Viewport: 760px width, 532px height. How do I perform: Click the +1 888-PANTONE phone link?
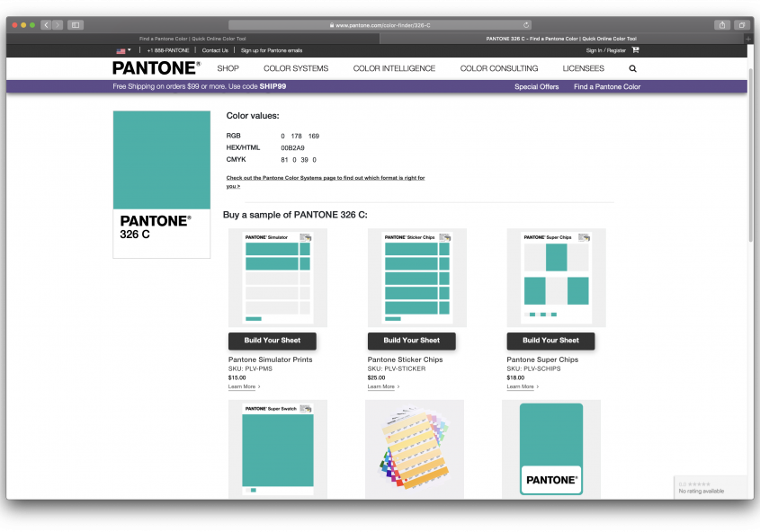tap(167, 50)
